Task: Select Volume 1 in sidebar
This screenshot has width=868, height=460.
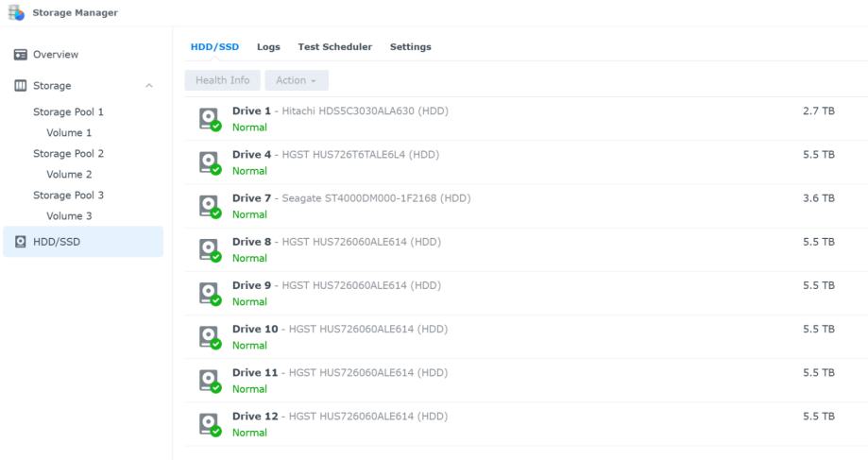Action: pyautogui.click(x=69, y=133)
